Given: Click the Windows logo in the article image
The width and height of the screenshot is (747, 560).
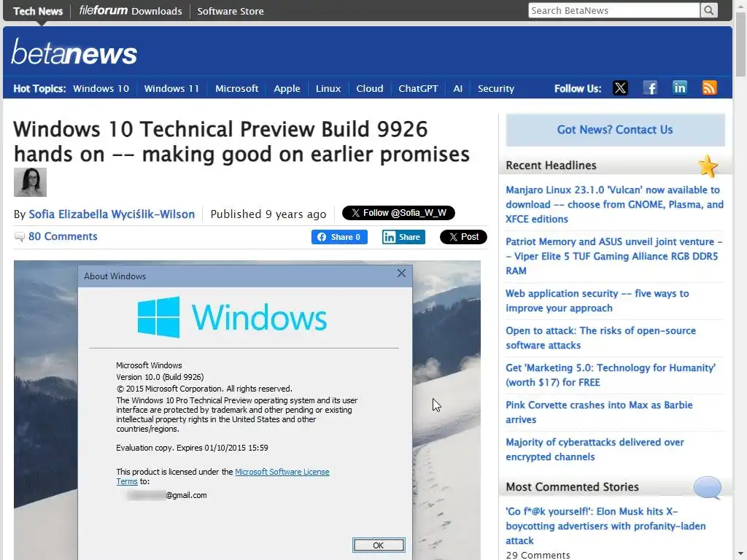Looking at the screenshot, I should (233, 317).
